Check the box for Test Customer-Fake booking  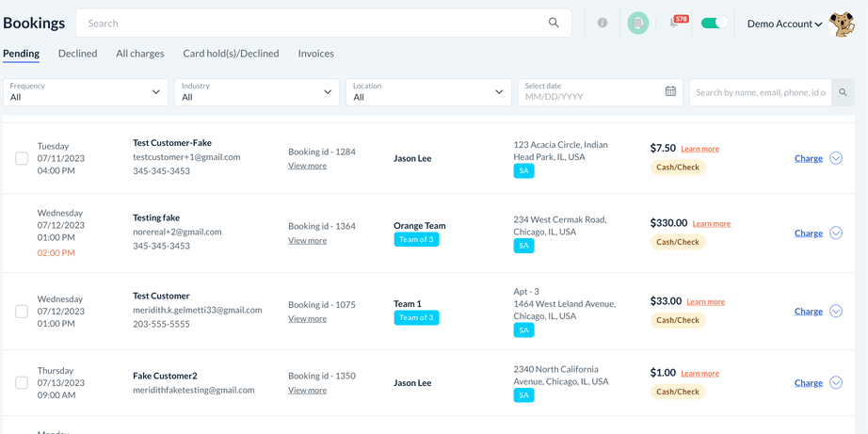pos(22,158)
